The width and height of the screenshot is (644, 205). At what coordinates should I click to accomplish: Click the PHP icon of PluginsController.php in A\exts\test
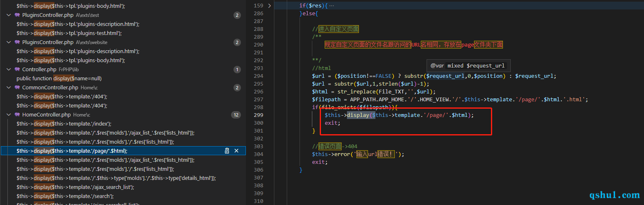(17, 15)
